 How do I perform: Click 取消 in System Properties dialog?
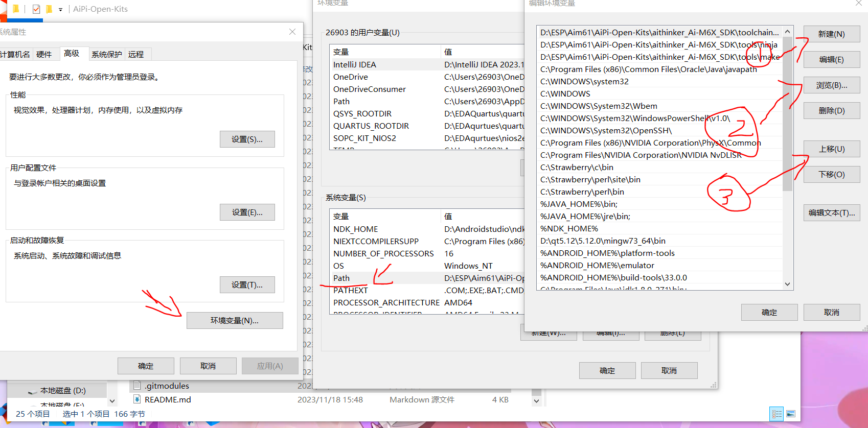coord(208,366)
